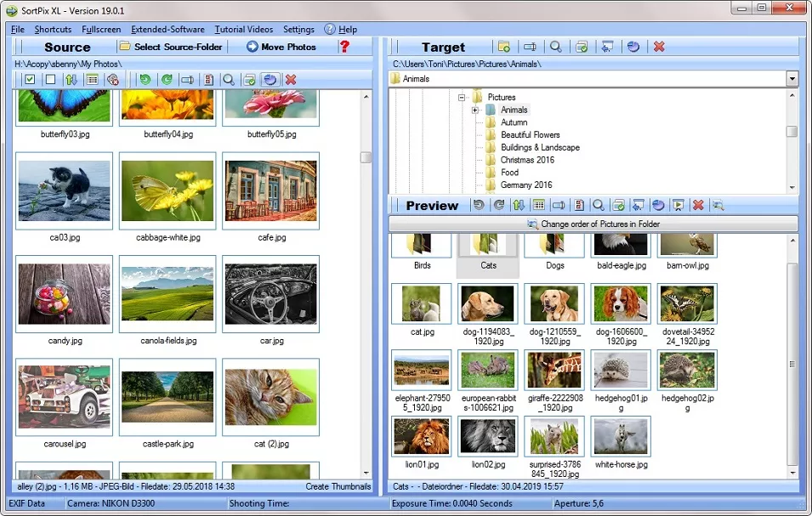Start slideshow with Preview play icon
The image size is (812, 516).
(679, 205)
